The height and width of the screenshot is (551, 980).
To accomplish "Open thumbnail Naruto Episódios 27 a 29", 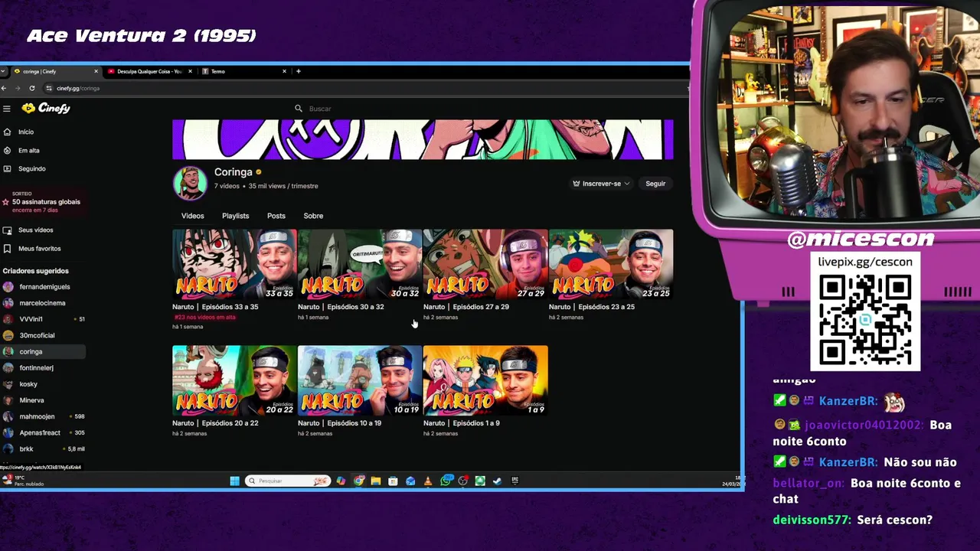I will (x=485, y=264).
